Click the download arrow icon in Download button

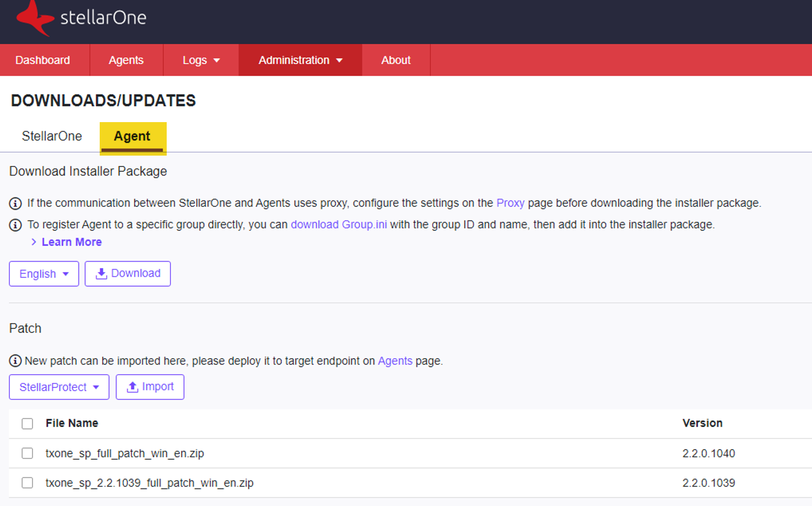101,274
